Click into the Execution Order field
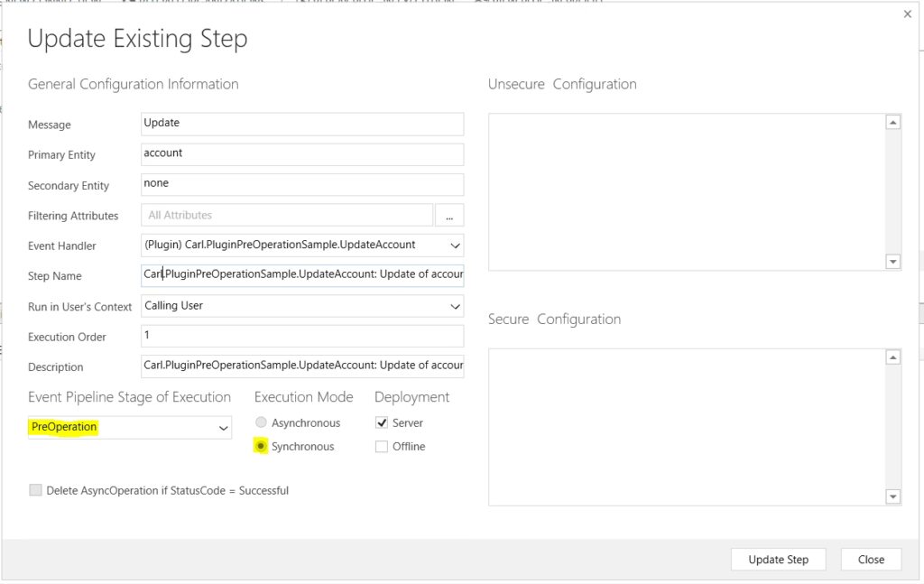This screenshot has height=584, width=924. pos(302,337)
